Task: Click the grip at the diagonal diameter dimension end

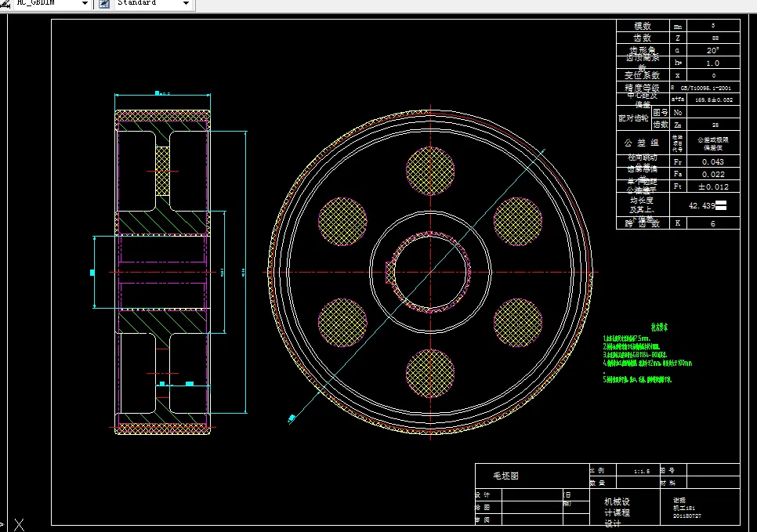Action: click(x=292, y=418)
